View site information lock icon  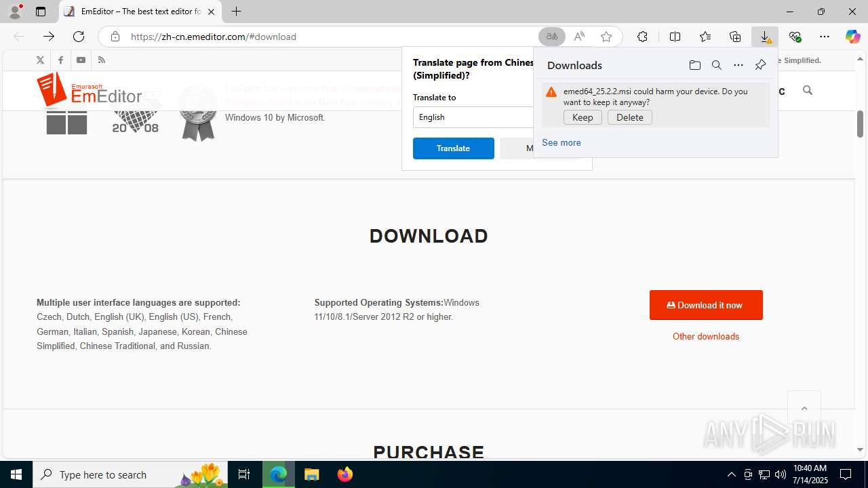point(115,37)
